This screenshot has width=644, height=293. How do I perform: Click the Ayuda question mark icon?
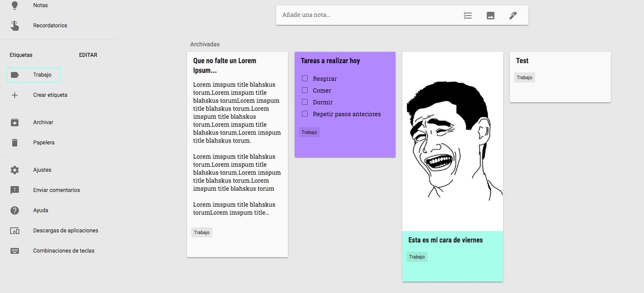[15, 210]
